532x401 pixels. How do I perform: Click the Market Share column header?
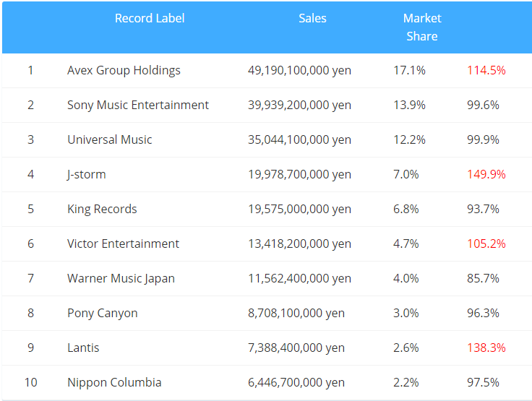[422, 27]
